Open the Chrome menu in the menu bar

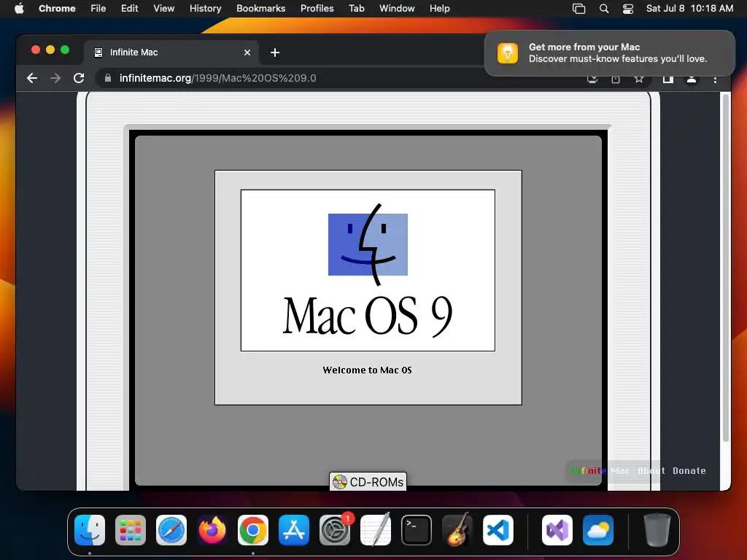57,8
